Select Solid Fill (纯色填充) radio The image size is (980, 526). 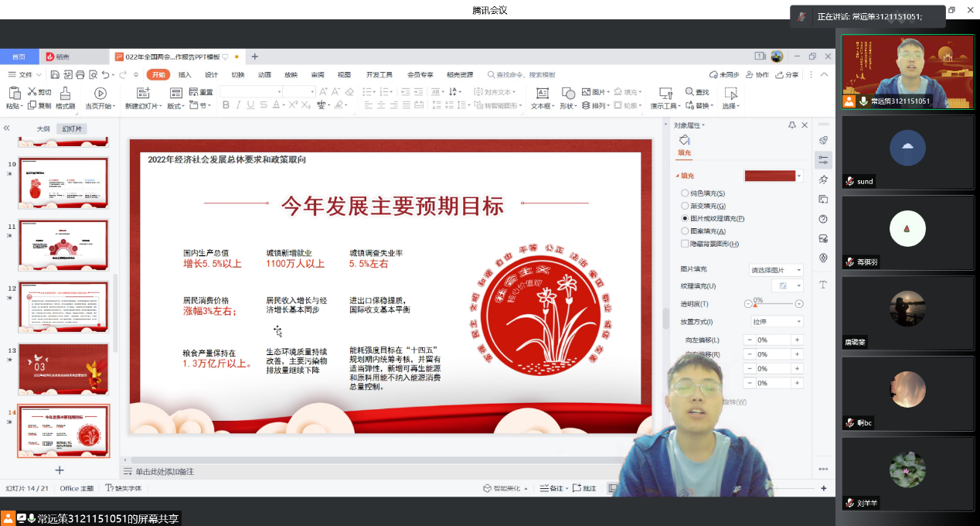685,193
